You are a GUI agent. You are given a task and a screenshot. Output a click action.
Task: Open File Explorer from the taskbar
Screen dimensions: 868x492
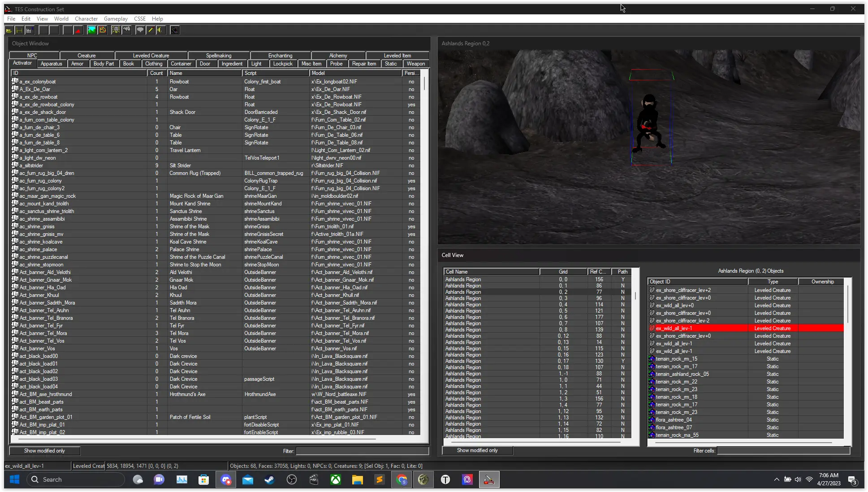pyautogui.click(x=358, y=480)
